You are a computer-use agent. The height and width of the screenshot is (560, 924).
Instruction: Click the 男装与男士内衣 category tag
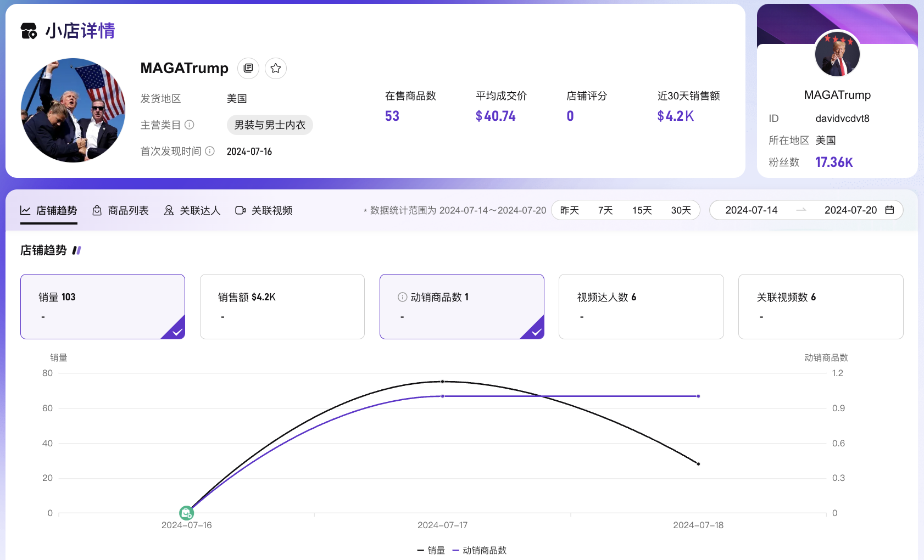click(270, 125)
